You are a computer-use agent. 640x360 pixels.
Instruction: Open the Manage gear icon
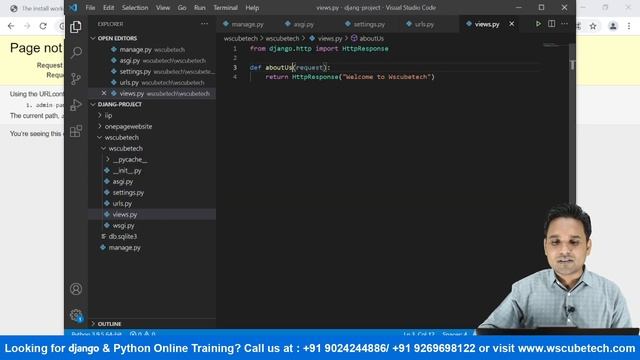tap(76, 315)
